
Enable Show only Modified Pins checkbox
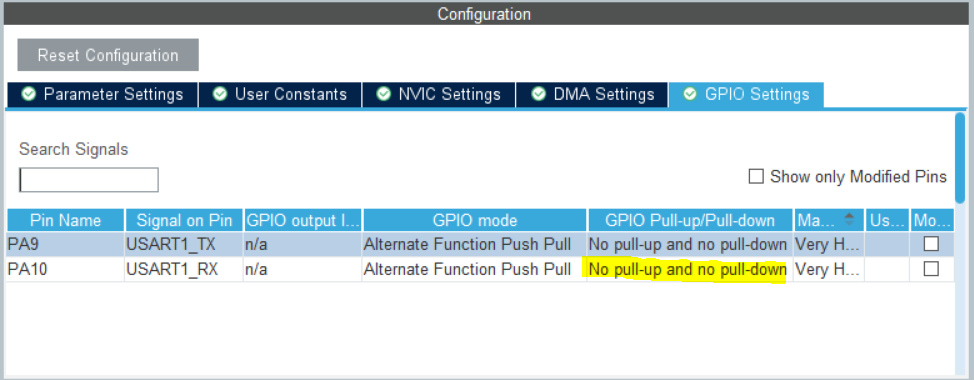tap(756, 177)
